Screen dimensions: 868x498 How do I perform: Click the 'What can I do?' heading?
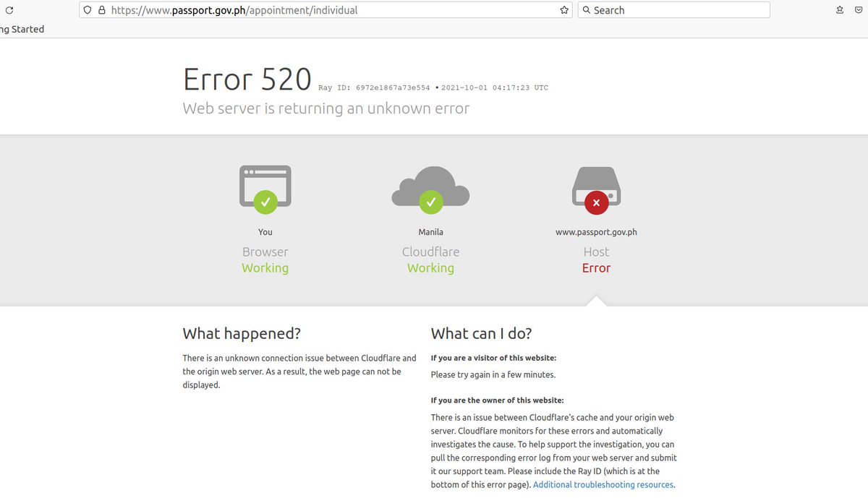pos(481,333)
